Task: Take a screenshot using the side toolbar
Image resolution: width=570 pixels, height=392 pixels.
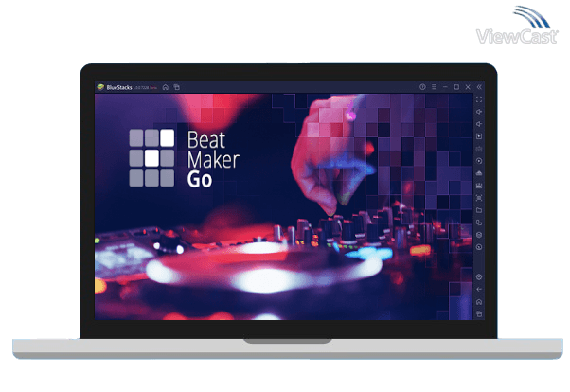Action: tap(479, 198)
